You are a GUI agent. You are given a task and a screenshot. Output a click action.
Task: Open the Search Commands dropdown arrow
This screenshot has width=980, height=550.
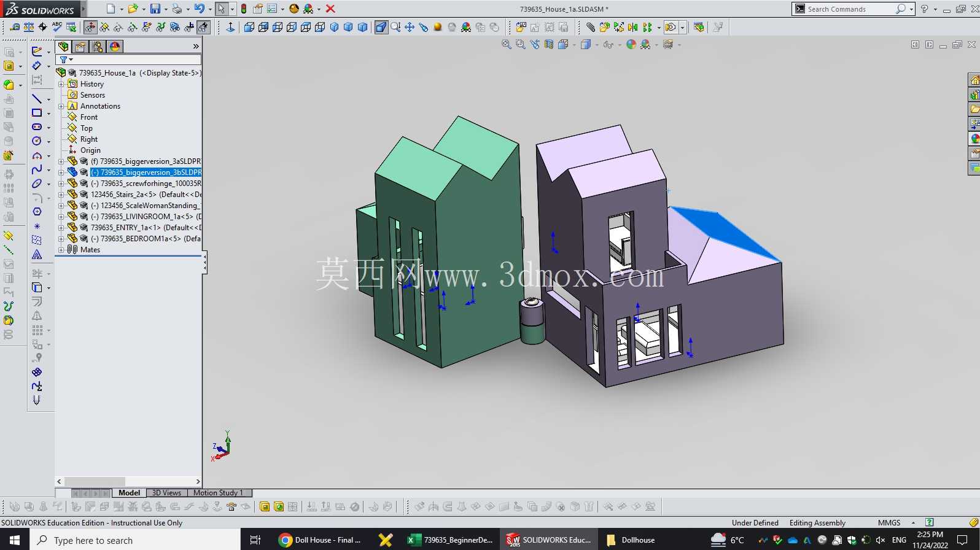[x=912, y=9]
